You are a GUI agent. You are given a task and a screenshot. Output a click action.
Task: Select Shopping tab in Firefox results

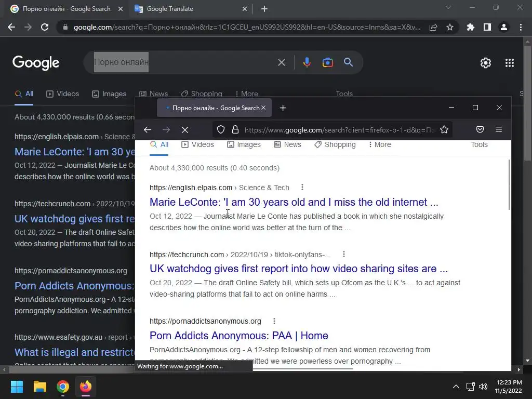click(x=335, y=144)
